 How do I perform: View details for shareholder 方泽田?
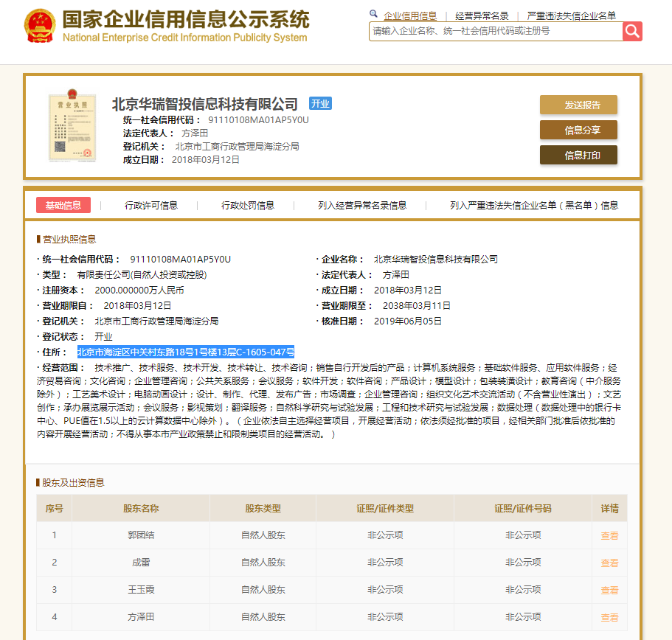coord(609,617)
